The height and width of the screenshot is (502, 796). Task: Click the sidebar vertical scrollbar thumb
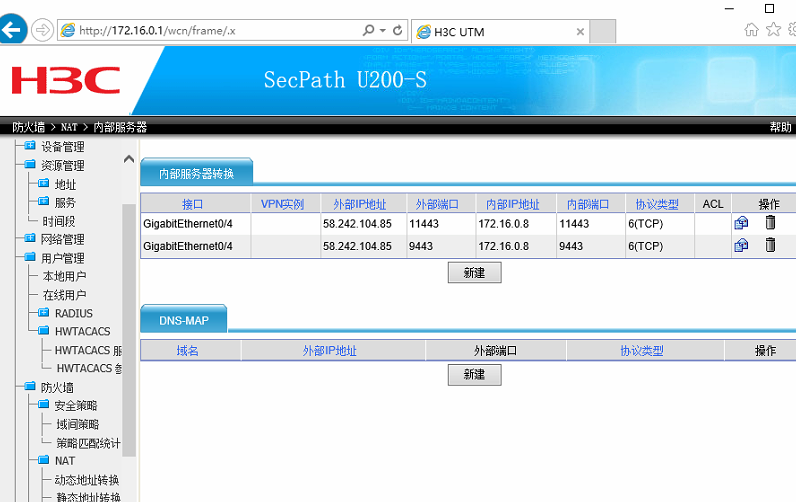click(x=129, y=330)
